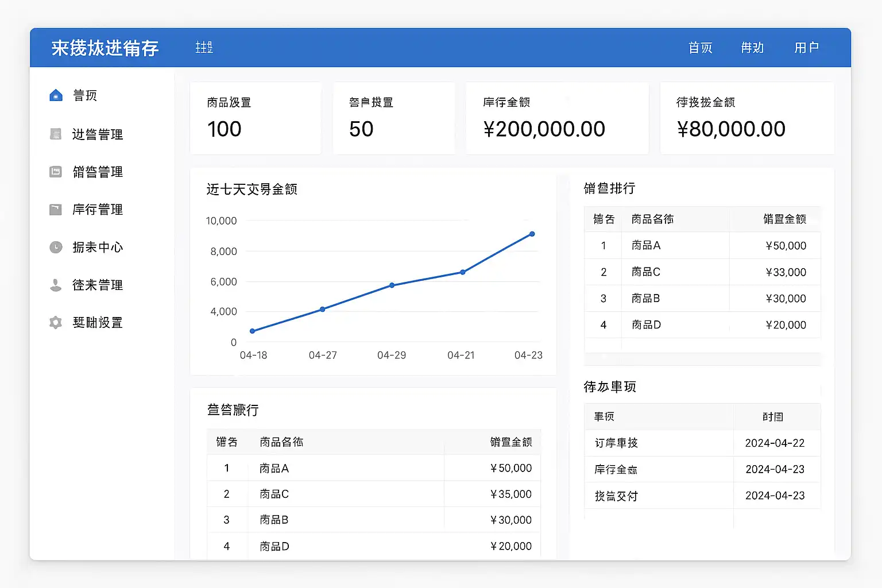Click the chart data point above 04-23
882x588 pixels.
tap(532, 234)
